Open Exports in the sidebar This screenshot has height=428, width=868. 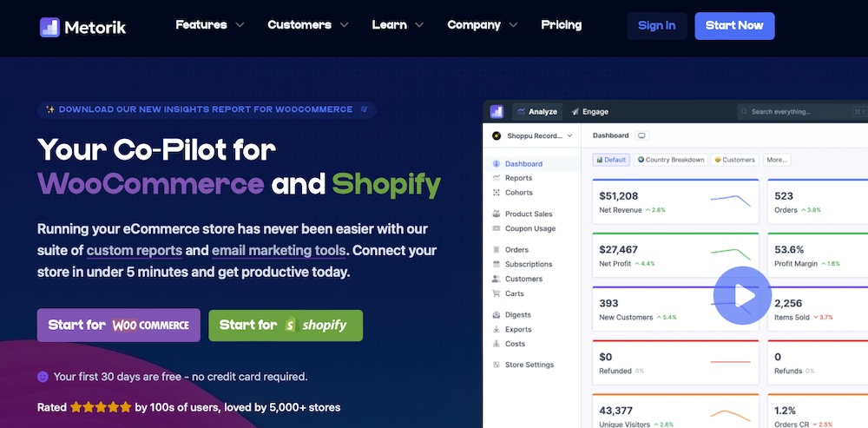tap(518, 329)
